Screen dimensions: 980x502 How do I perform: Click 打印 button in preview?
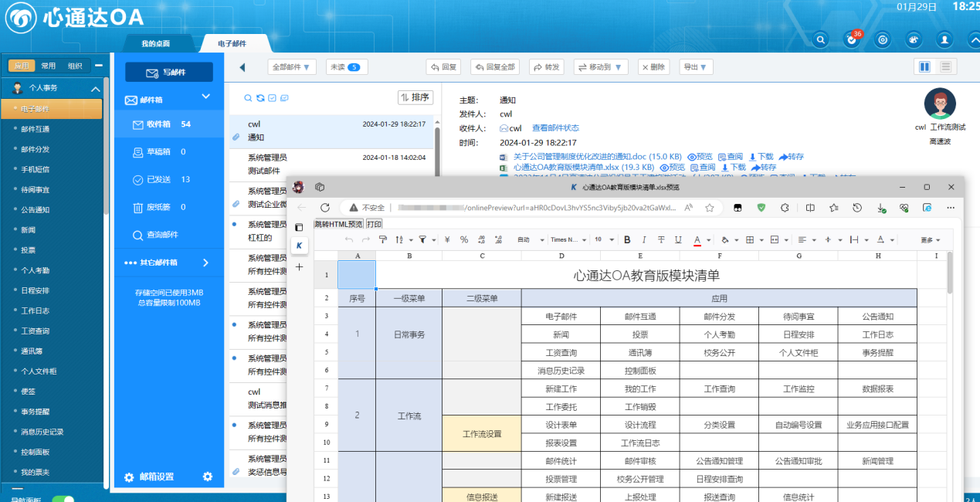pos(375,224)
